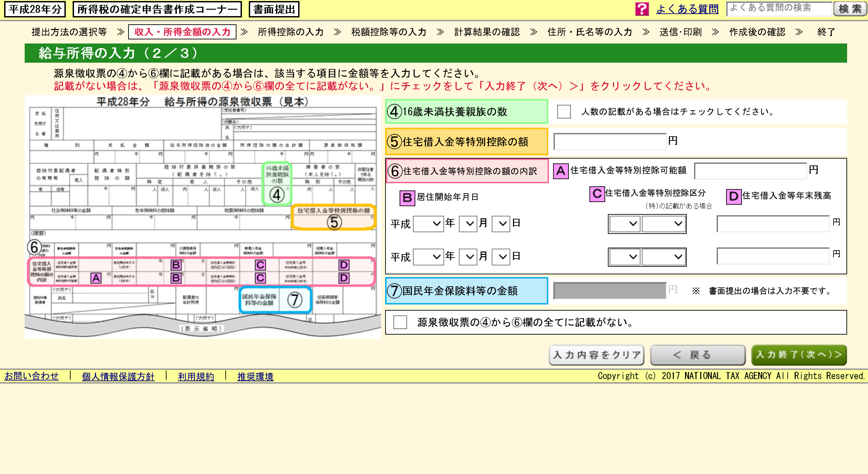Image resolution: width=868 pixels, height=474 pixels.
Task: Select the 収入・所得金額の入力 step tab
Action: point(182,32)
